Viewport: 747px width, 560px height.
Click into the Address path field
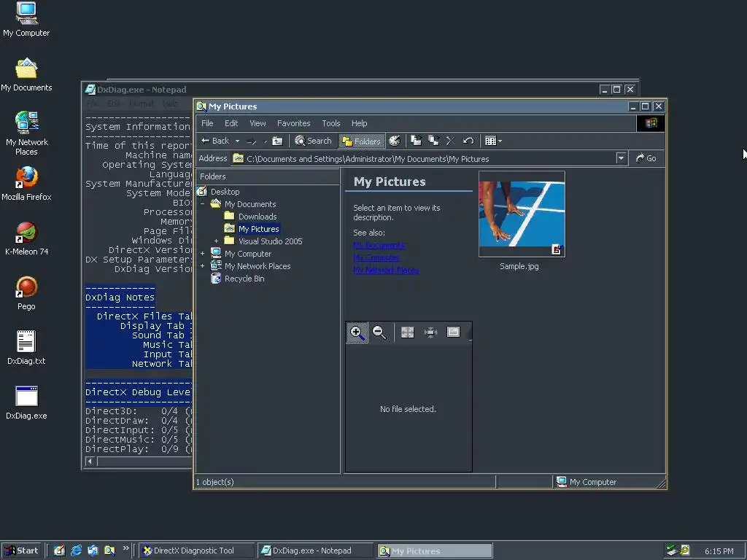pos(423,158)
